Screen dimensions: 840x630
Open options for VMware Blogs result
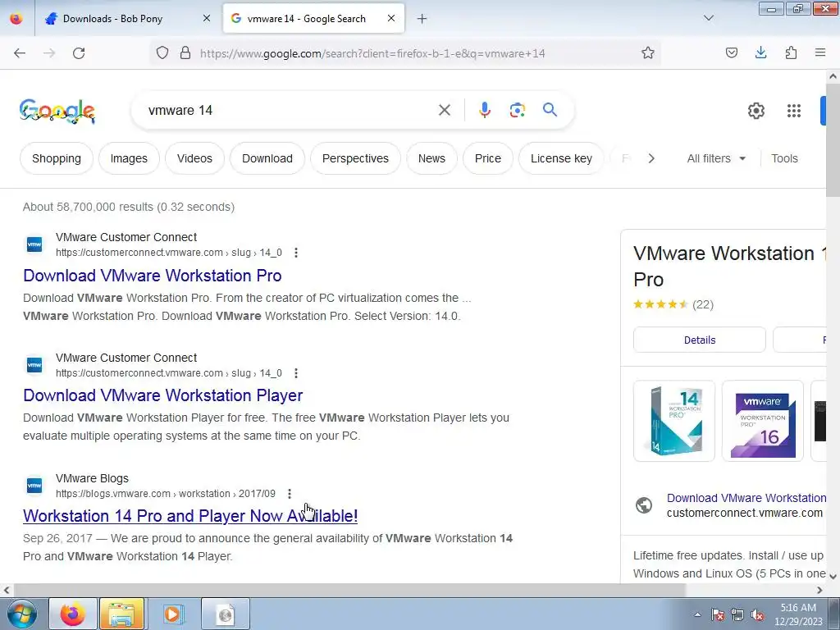click(290, 493)
